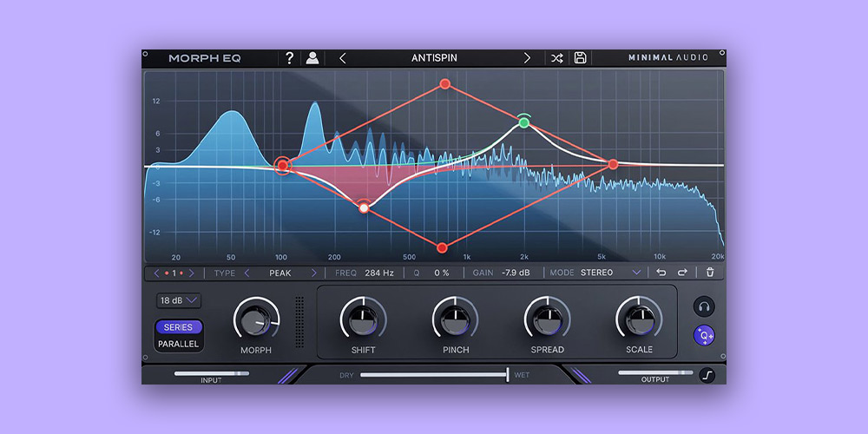Viewport: 868px width, 434px height.
Task: Select previous band arrow beside 1
Action: [156, 273]
